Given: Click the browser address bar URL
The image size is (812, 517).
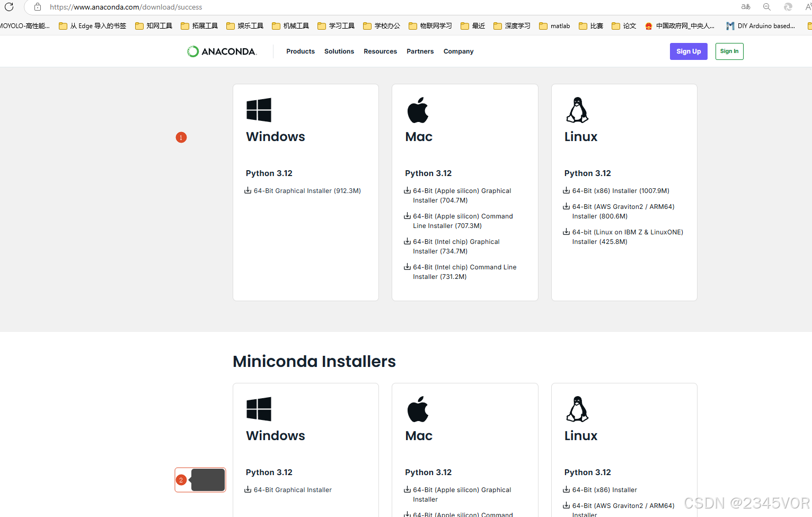Looking at the screenshot, I should tap(126, 7).
